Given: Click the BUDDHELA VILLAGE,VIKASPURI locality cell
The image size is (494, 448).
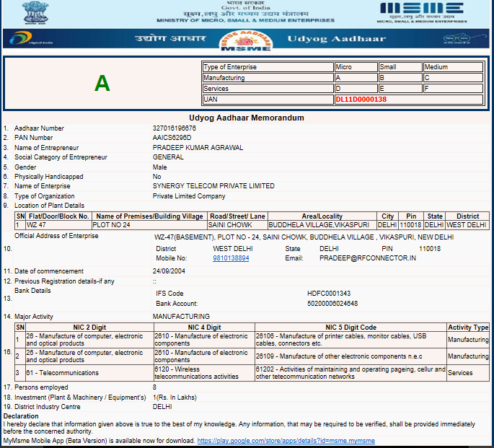Looking at the screenshot, I should [x=322, y=225].
